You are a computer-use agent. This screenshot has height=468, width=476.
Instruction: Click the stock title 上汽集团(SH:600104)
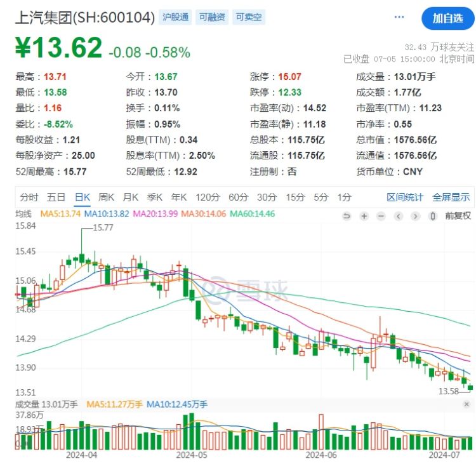85,17
